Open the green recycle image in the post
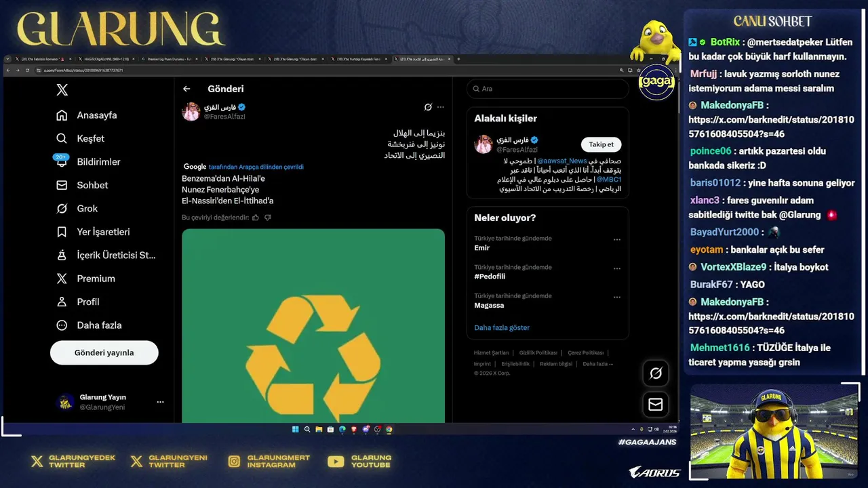 click(x=313, y=326)
